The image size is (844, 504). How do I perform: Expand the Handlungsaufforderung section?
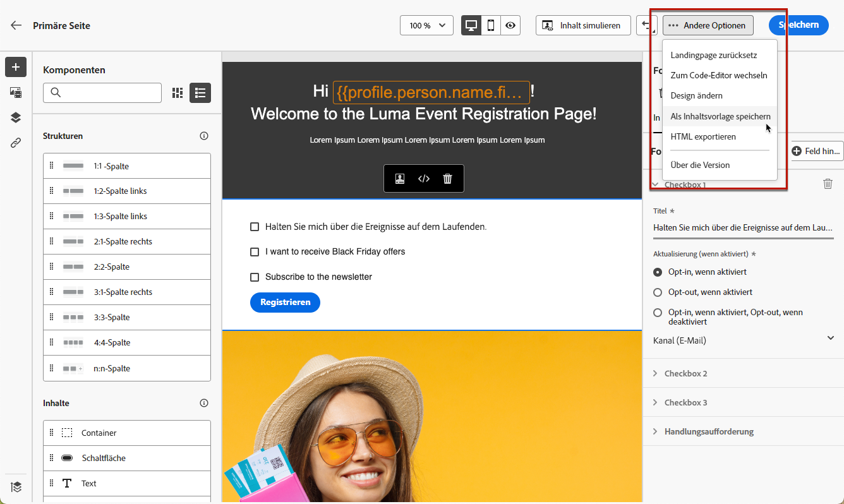[x=744, y=431]
